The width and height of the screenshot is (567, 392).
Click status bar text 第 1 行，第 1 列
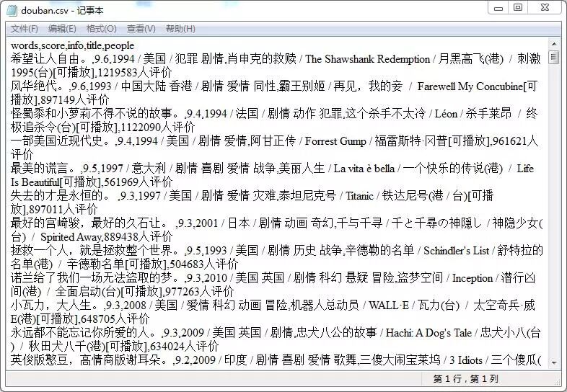[466, 378]
